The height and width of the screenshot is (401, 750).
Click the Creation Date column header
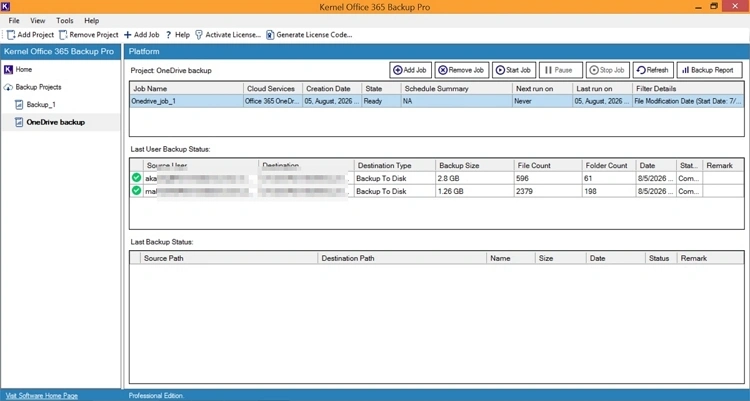[x=332, y=89]
